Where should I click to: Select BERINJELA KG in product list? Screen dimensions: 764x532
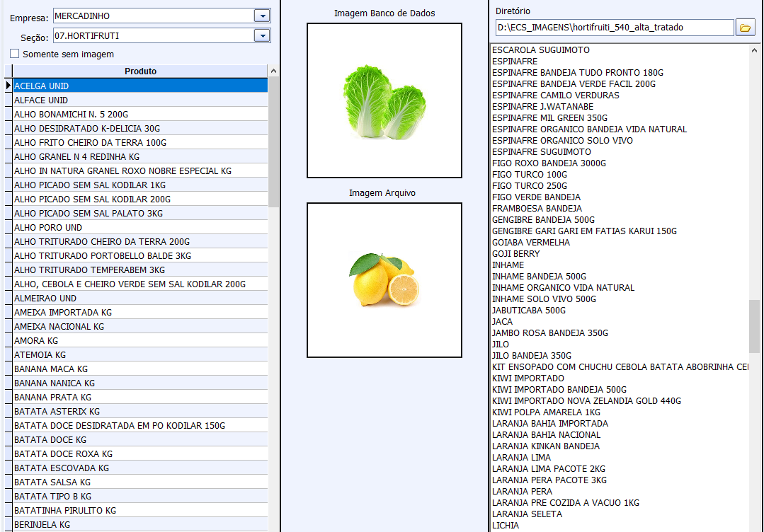click(x=42, y=525)
